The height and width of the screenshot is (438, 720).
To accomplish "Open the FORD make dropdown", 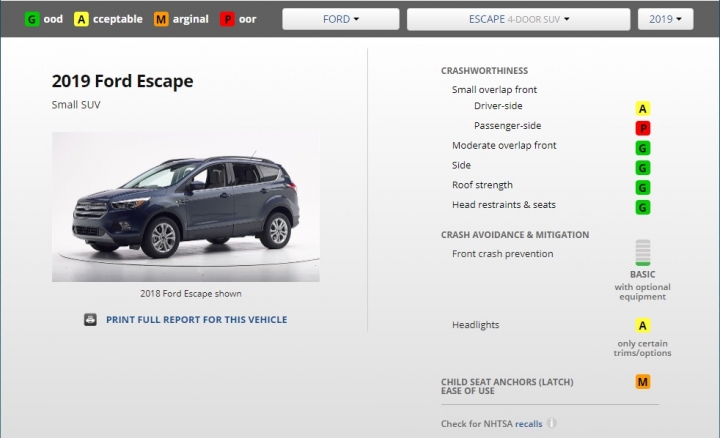I will point(341,19).
